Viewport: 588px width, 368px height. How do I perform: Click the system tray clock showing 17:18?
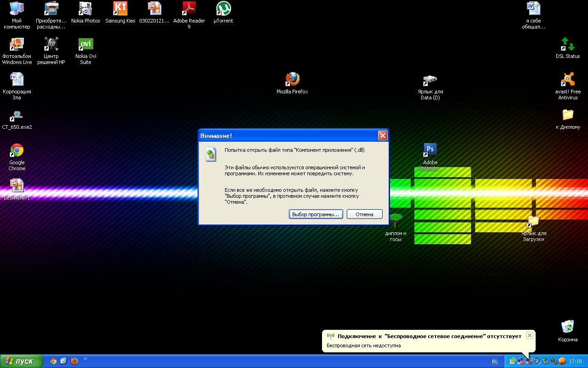575,362
